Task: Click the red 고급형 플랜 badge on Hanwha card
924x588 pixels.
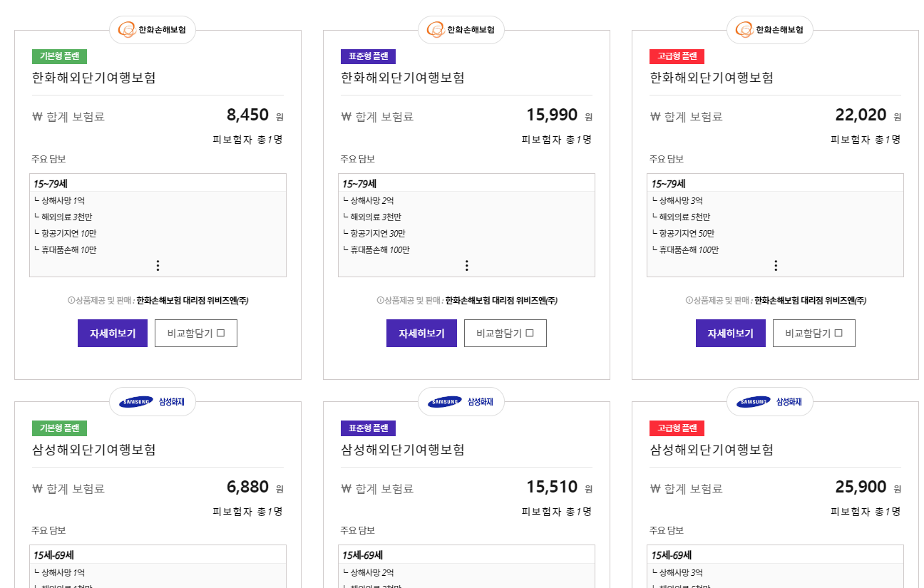Action: (677, 56)
